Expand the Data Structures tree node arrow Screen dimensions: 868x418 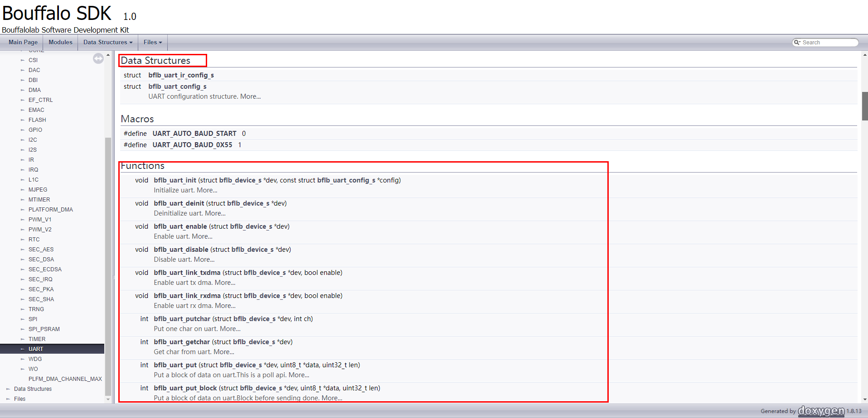8,389
